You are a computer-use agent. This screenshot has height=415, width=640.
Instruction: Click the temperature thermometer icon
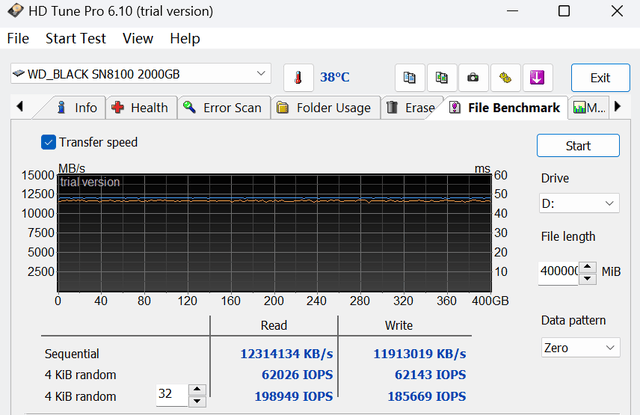coord(298,77)
